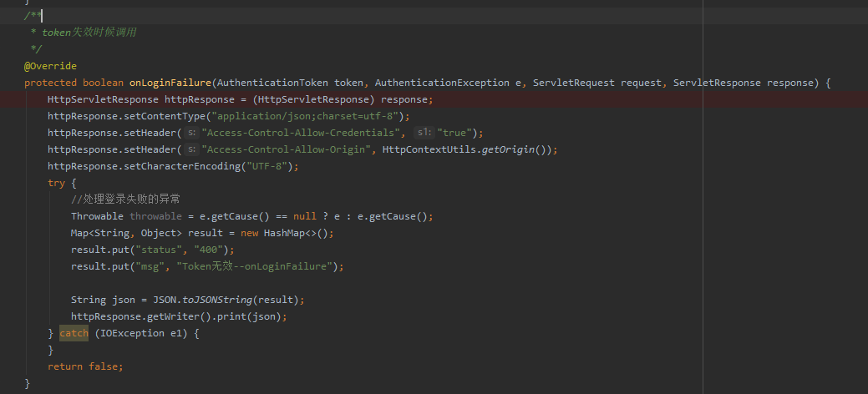Click the 'Throwable' type name
This screenshot has height=394, width=868.
(x=98, y=216)
